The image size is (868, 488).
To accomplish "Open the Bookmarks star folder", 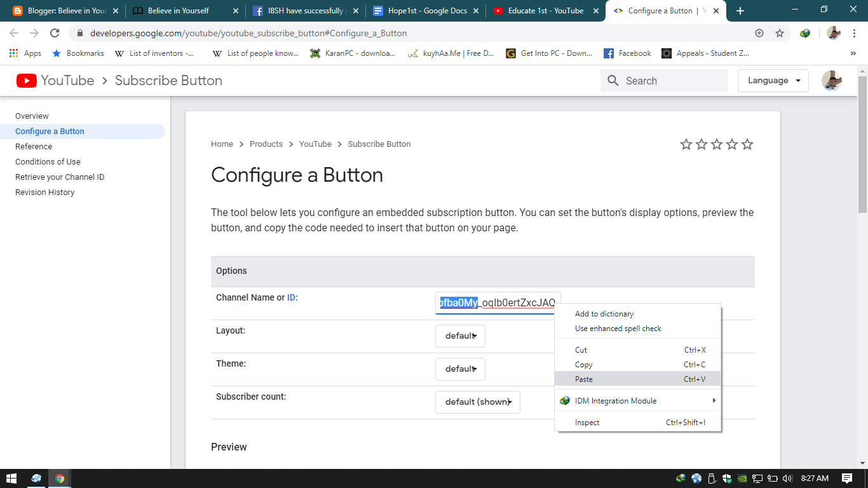I will [78, 53].
